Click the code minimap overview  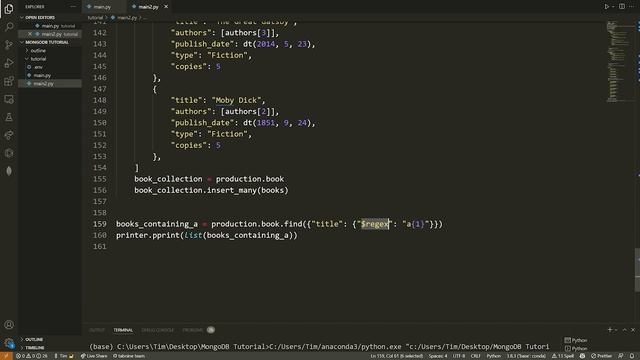620,61
